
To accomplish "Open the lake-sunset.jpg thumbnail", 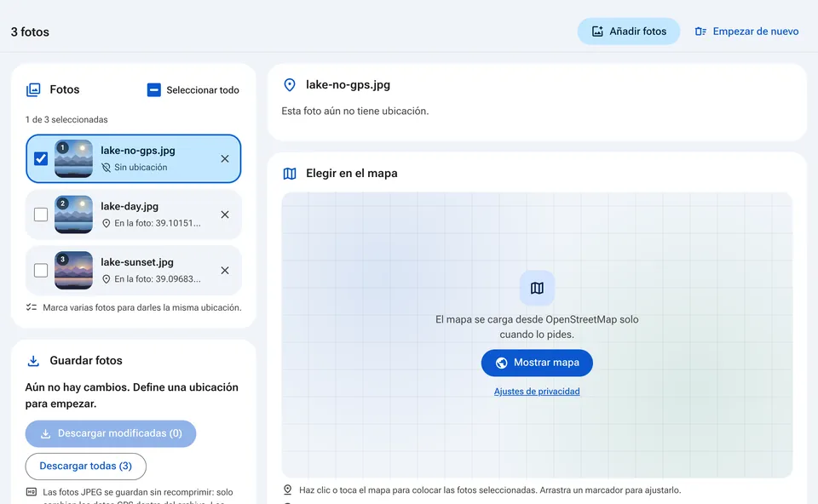I will [73, 271].
